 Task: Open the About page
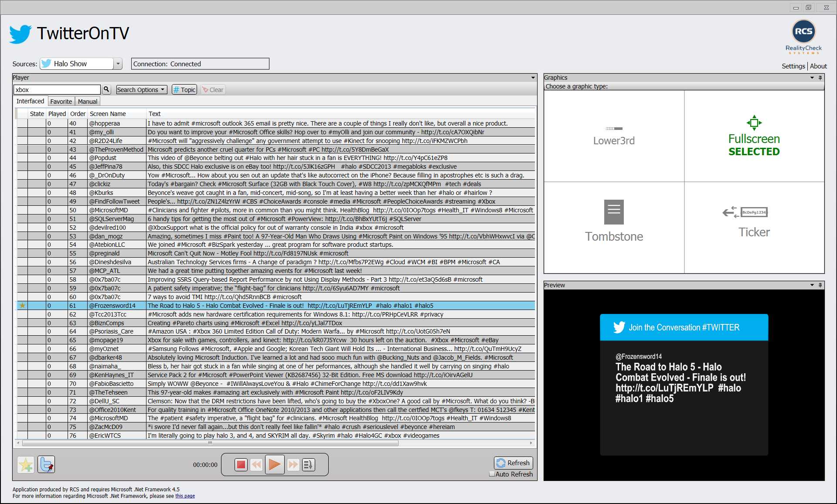click(818, 66)
